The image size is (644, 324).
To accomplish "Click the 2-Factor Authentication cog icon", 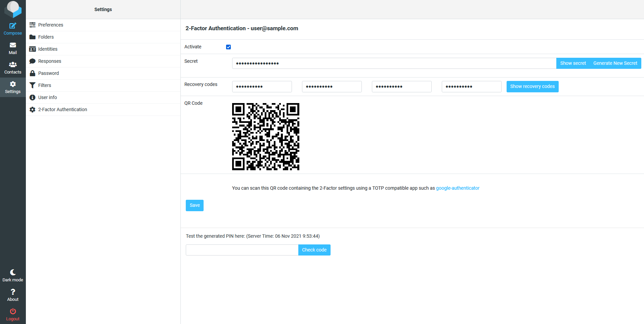I will tap(33, 109).
